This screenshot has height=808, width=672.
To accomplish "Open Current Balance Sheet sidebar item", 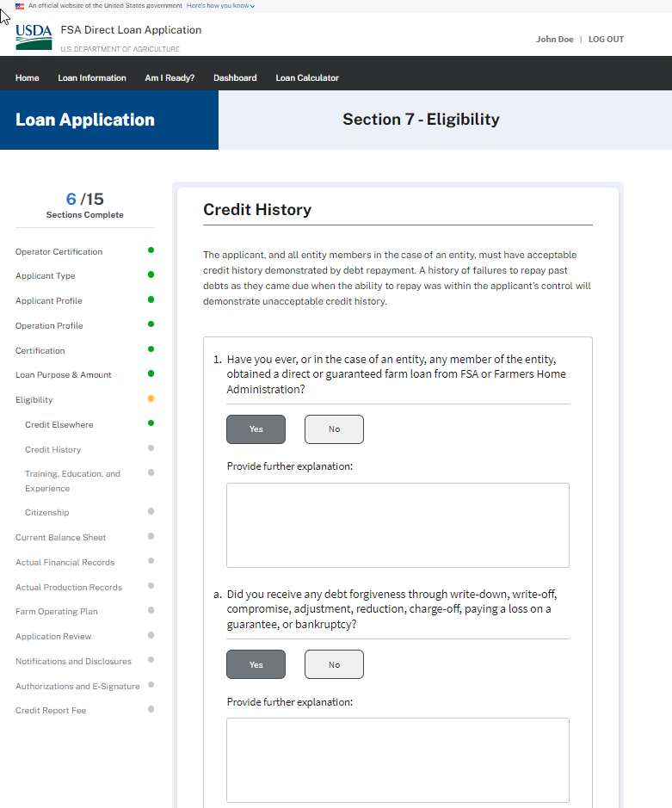I will pyautogui.click(x=60, y=537).
